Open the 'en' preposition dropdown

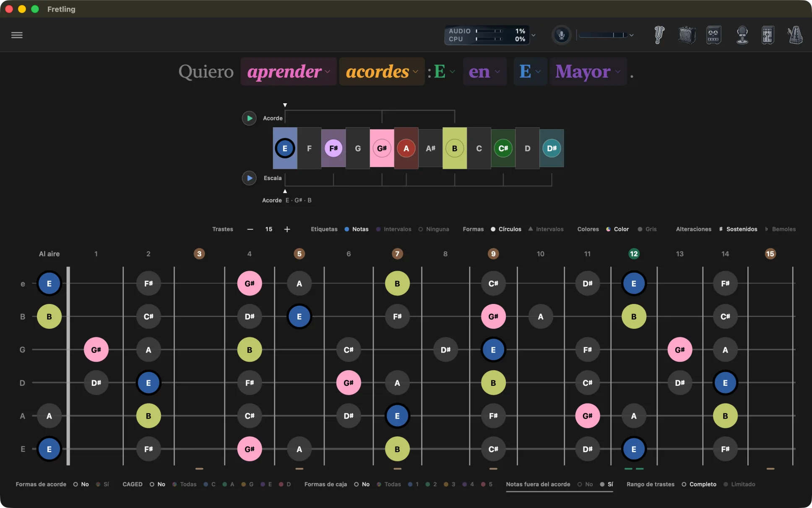(x=484, y=71)
